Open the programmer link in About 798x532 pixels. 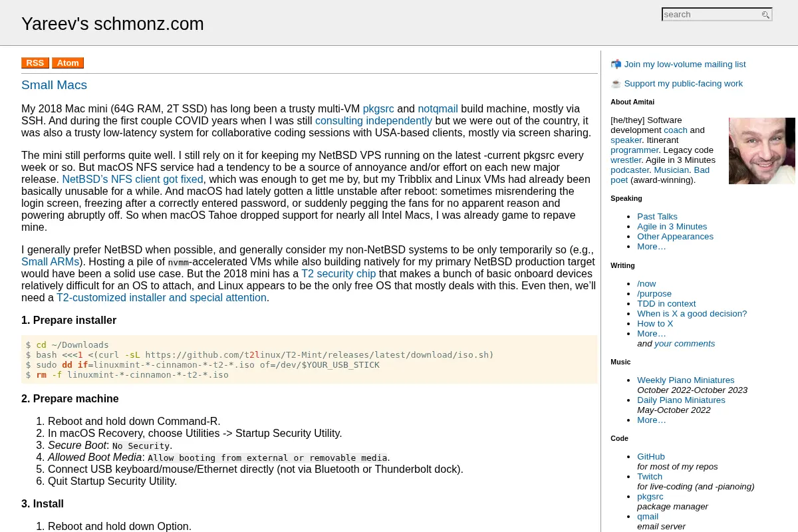pos(634,150)
